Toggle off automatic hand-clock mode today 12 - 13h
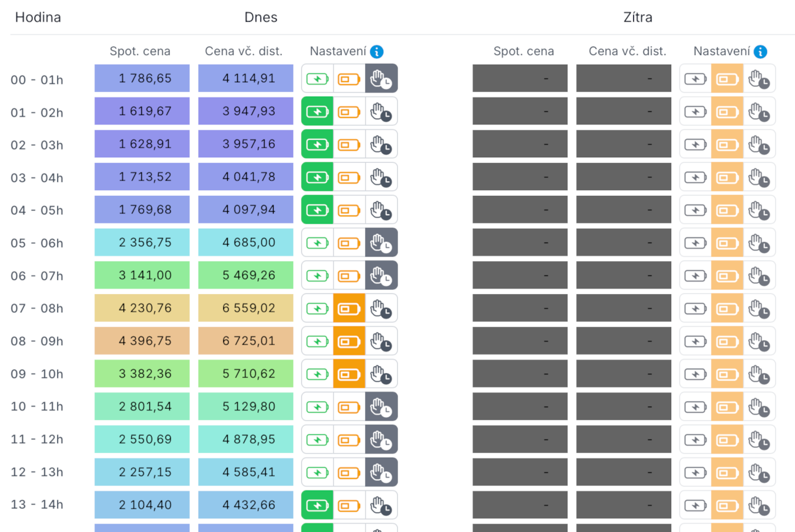The width and height of the screenshot is (795, 532). (381, 473)
